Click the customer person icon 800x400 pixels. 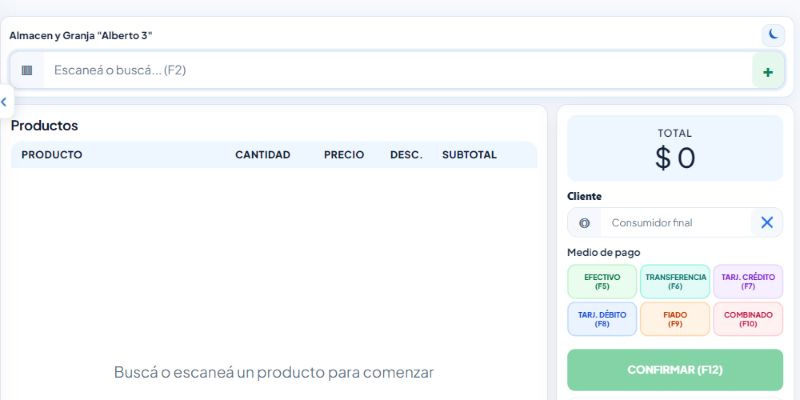[x=584, y=223]
